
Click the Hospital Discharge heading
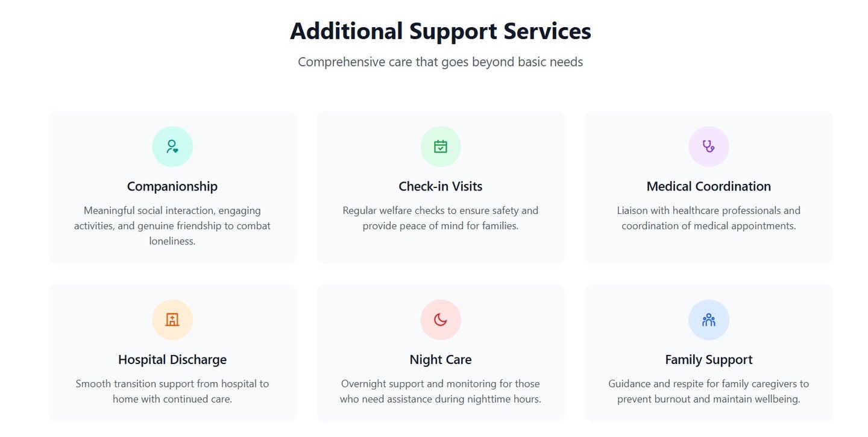click(x=172, y=360)
